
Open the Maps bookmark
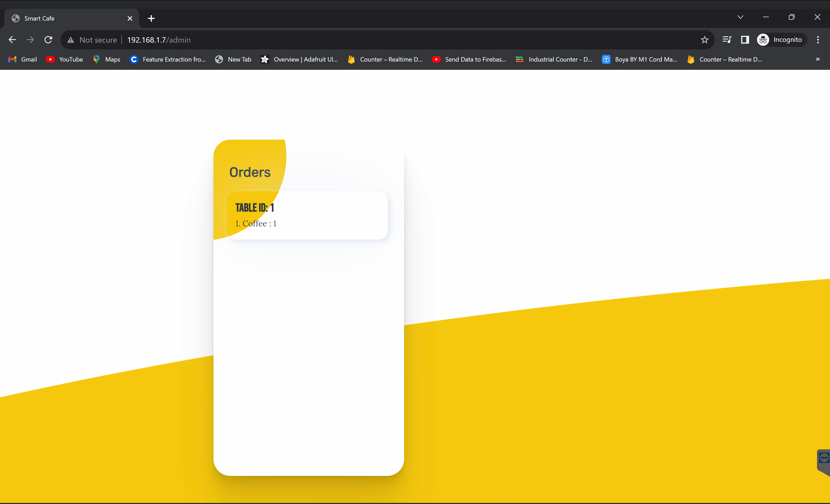107,59
